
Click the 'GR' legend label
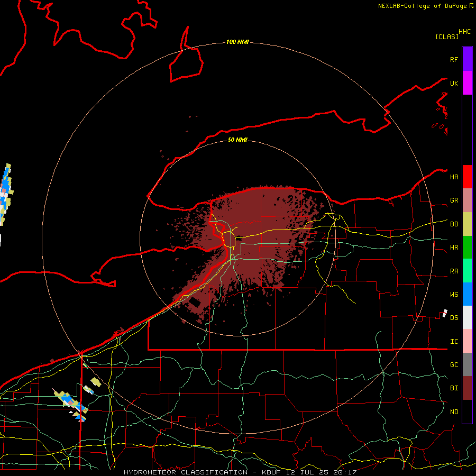coord(454,200)
